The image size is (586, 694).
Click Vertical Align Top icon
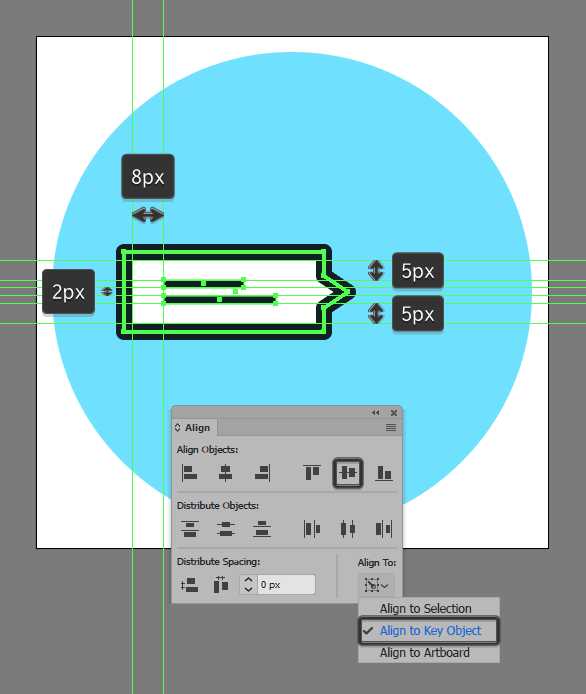tap(312, 473)
